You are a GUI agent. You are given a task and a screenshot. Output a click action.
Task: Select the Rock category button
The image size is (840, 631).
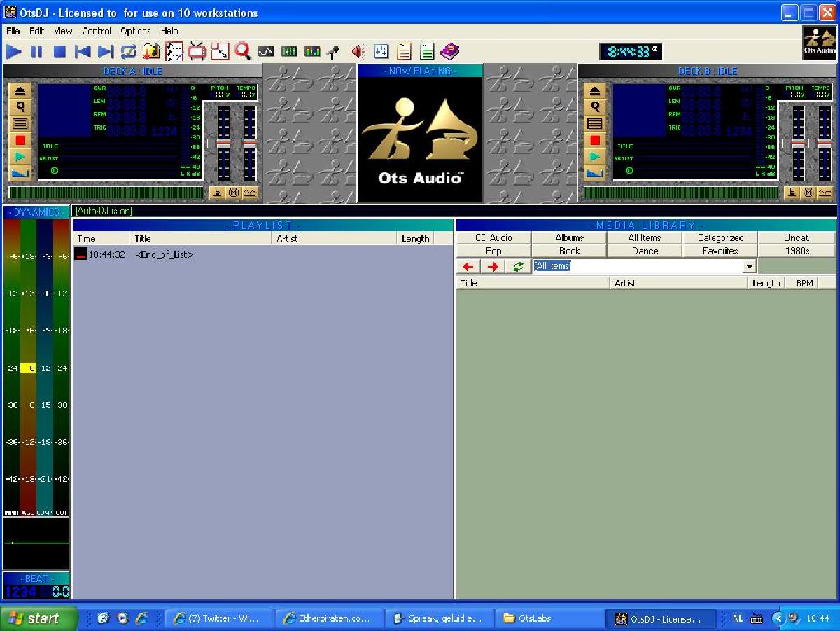[569, 251]
